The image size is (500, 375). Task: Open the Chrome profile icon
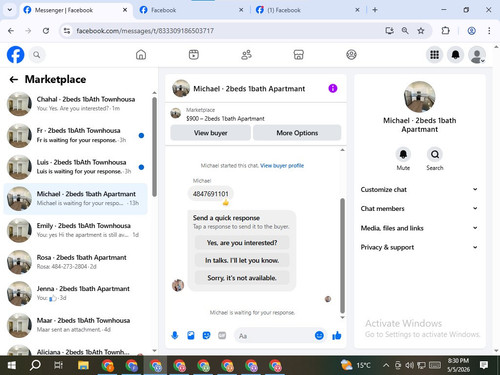[x=471, y=31]
